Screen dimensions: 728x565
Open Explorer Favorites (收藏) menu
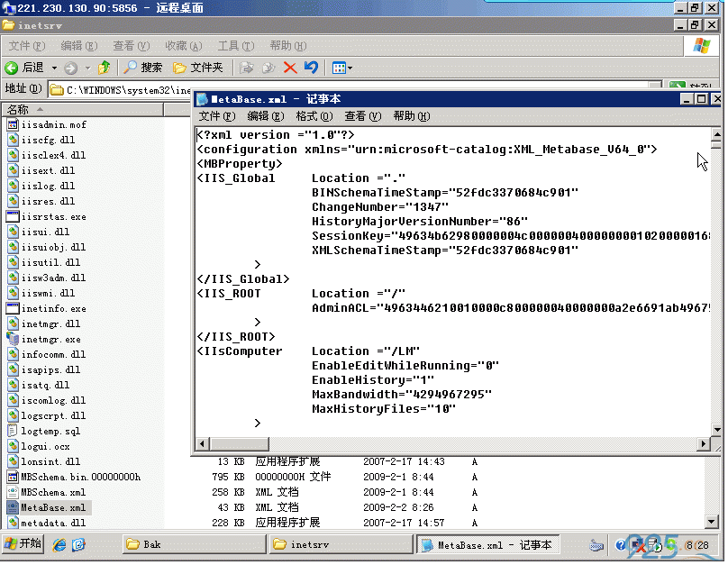(184, 46)
